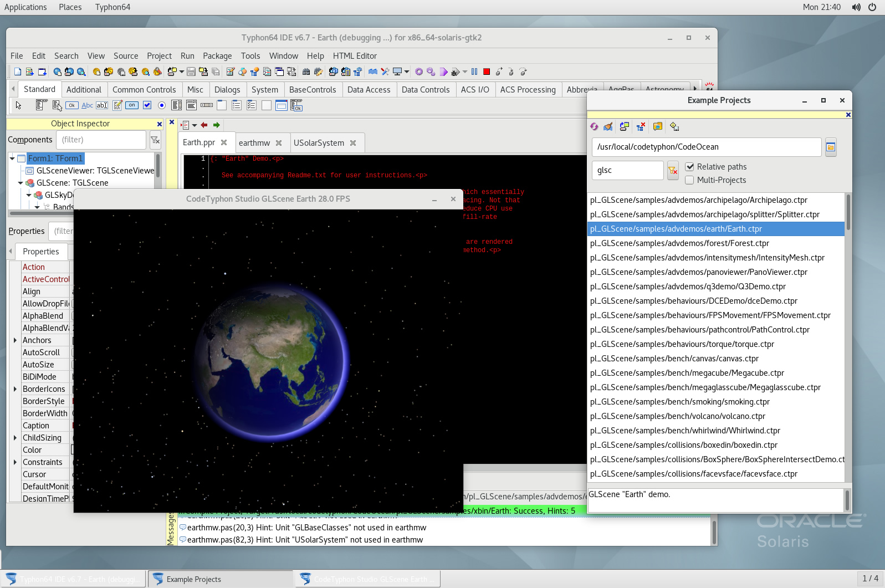Open the HTML Editor menu
The height and width of the screenshot is (588, 885).
355,56
